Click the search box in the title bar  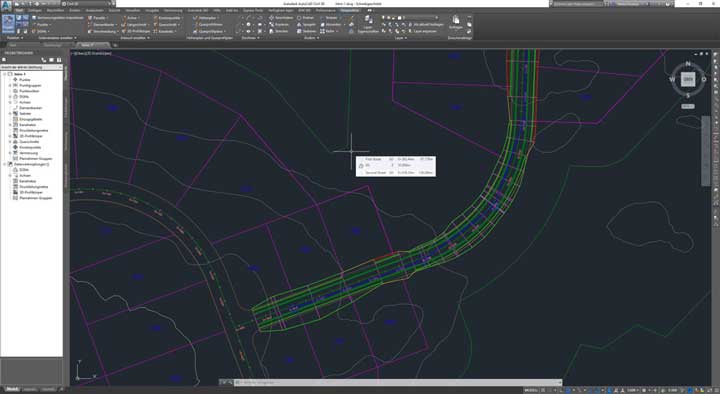tap(578, 4)
